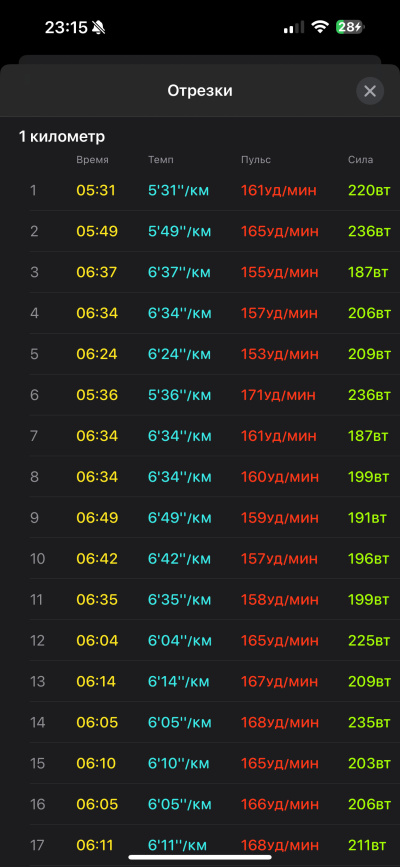This screenshot has width=400, height=867.
Task: Select split 6 pulse 171уд/мин
Action: point(278,395)
